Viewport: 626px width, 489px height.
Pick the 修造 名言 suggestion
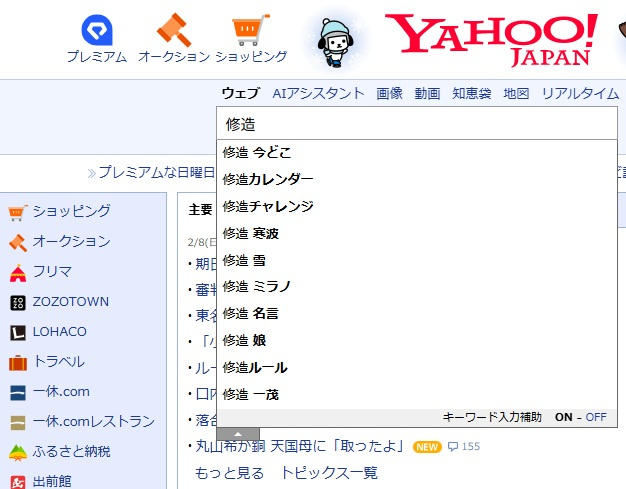tap(251, 314)
